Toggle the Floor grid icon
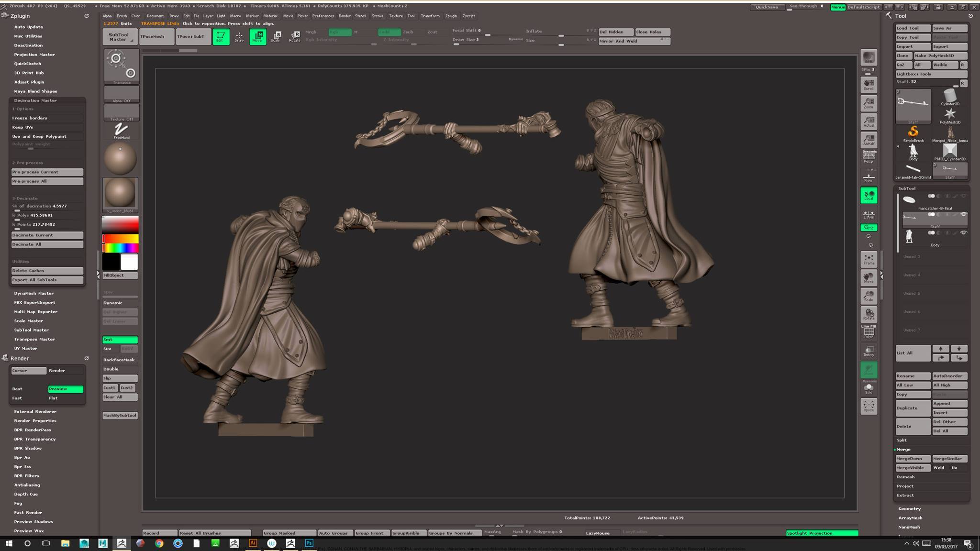 click(869, 178)
